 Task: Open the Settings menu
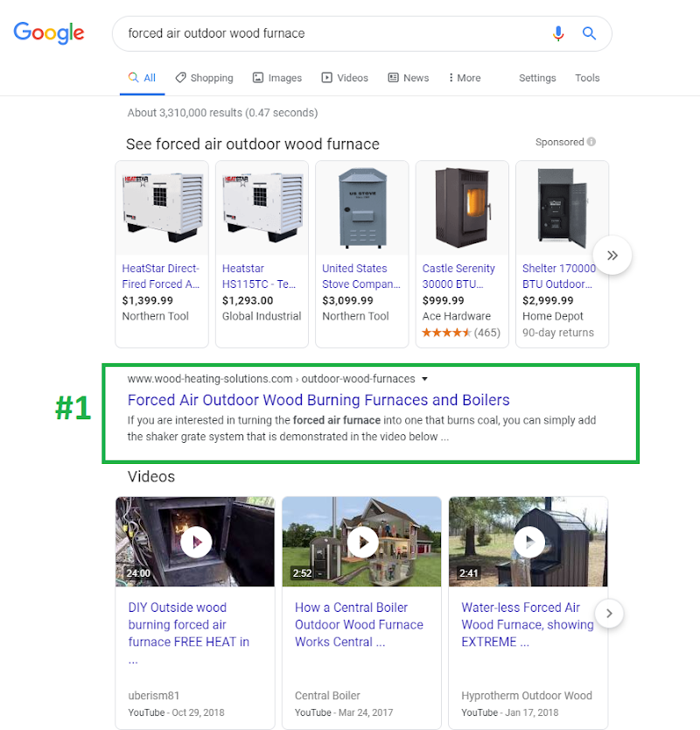coord(537,78)
